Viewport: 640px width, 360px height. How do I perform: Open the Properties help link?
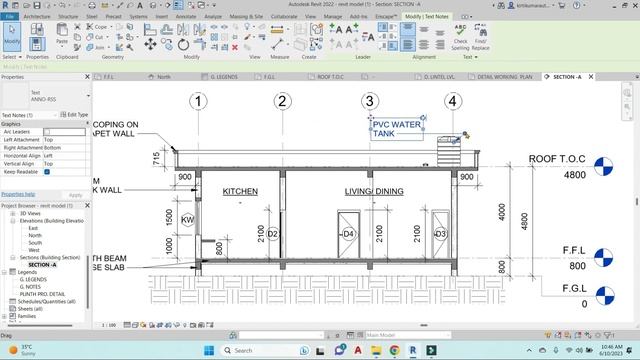coord(18,194)
